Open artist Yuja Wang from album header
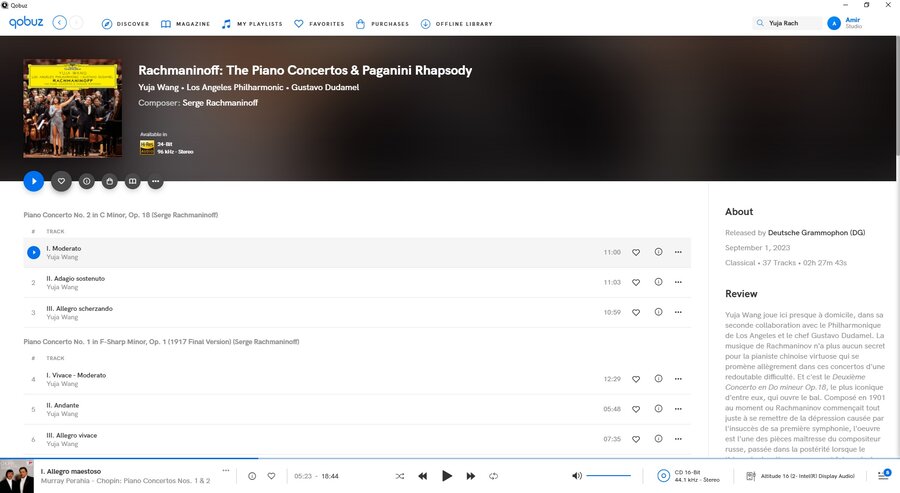 point(158,87)
